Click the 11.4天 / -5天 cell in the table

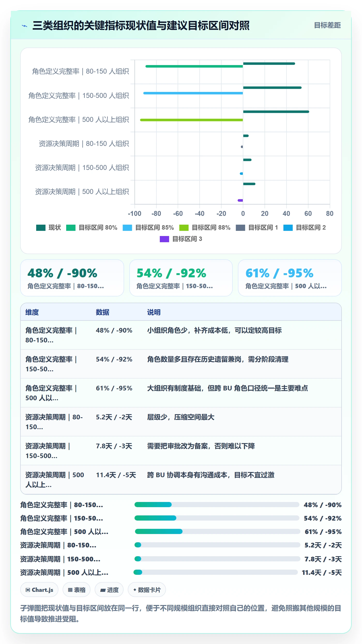pos(116,475)
